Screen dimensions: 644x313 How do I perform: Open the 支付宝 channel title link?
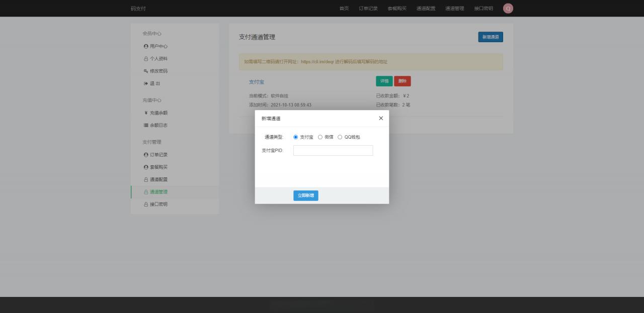(257, 82)
